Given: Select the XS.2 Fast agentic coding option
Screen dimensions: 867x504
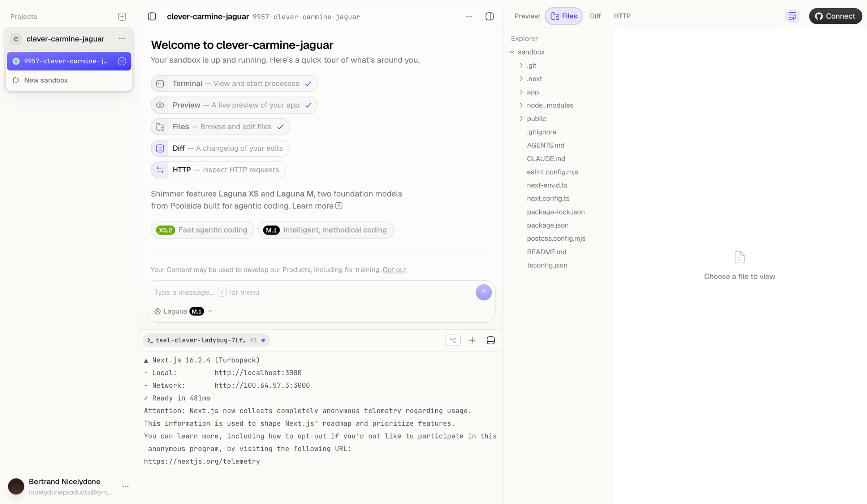Looking at the screenshot, I should click(x=203, y=230).
